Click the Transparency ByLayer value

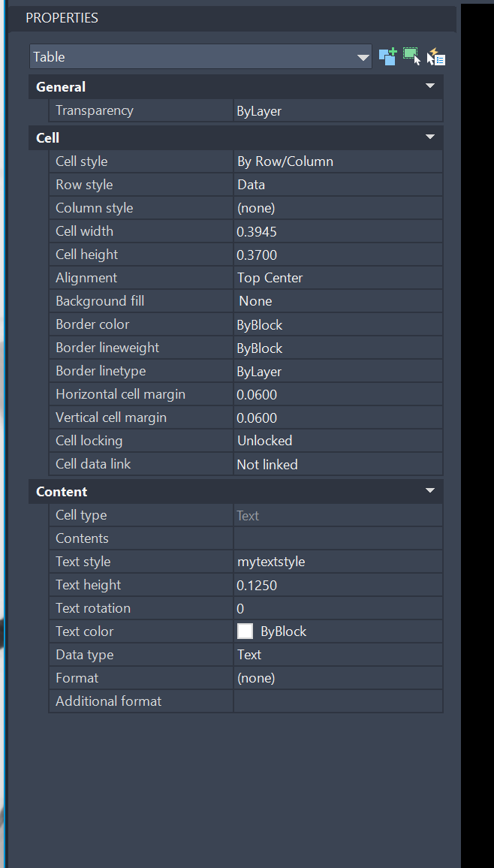pos(338,110)
